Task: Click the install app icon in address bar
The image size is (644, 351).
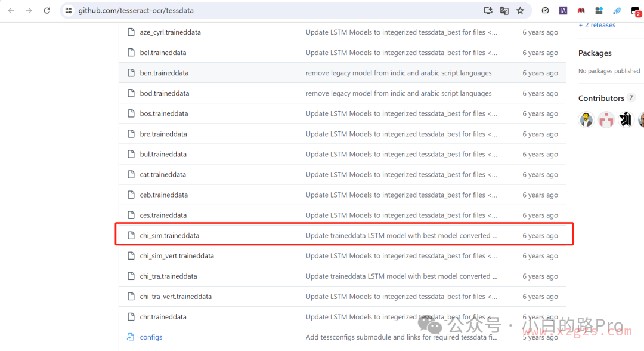Action: click(x=488, y=11)
